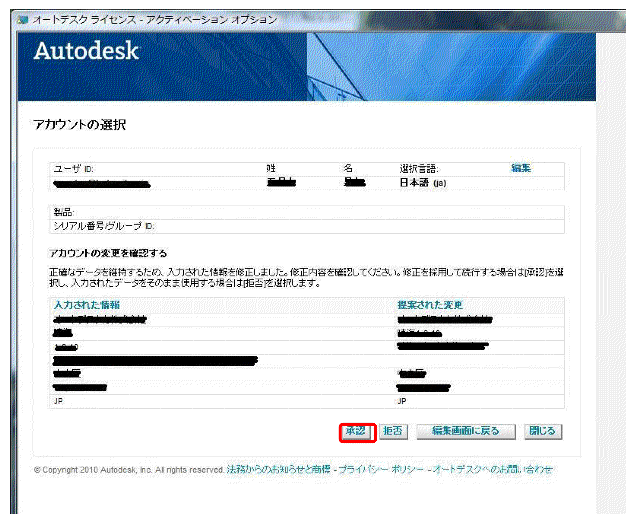Click the 日本語 (ja) language value

pyautogui.click(x=423, y=183)
